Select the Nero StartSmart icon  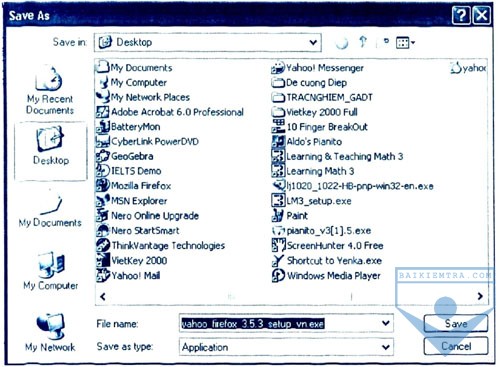pyautogui.click(x=103, y=230)
